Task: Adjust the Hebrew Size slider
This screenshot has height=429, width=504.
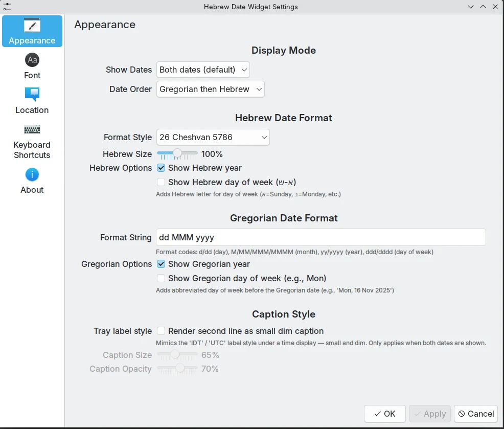Action: click(x=177, y=153)
